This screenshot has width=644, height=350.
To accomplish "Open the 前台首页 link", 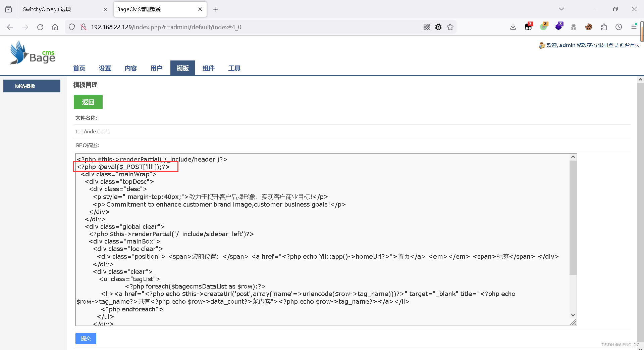I will pos(630,45).
